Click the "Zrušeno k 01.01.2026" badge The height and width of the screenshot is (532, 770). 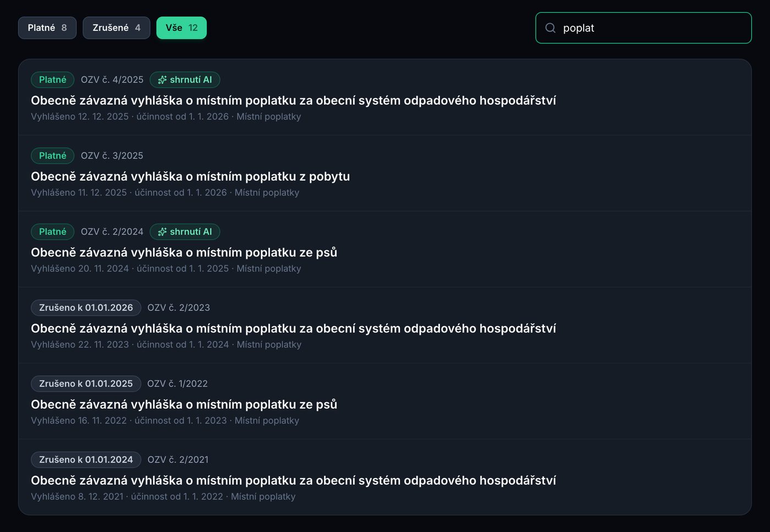click(86, 308)
